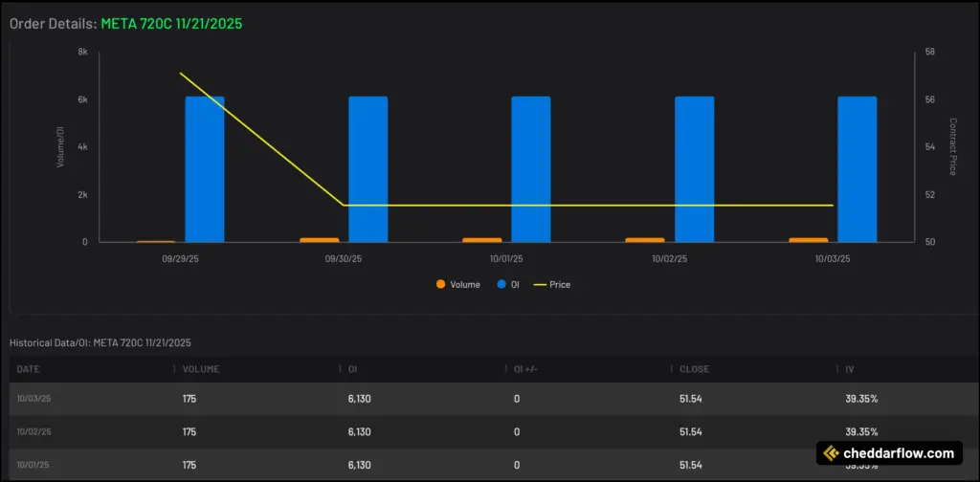Click the green META 720C 11/21/2025 title
The width and height of the screenshot is (980, 482).
coord(171,24)
